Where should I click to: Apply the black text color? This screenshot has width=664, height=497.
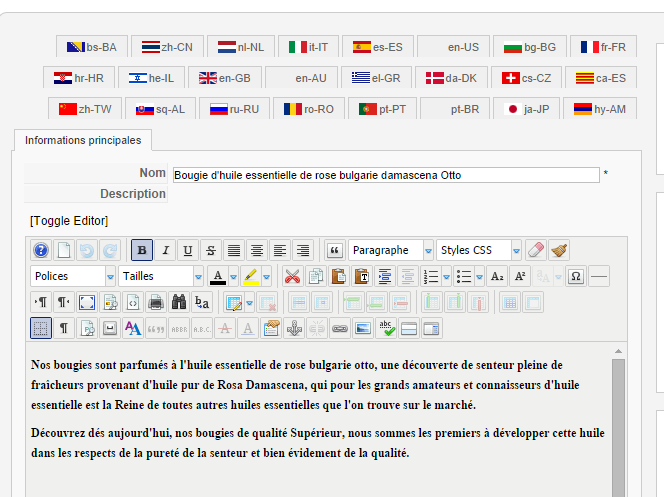(x=218, y=276)
